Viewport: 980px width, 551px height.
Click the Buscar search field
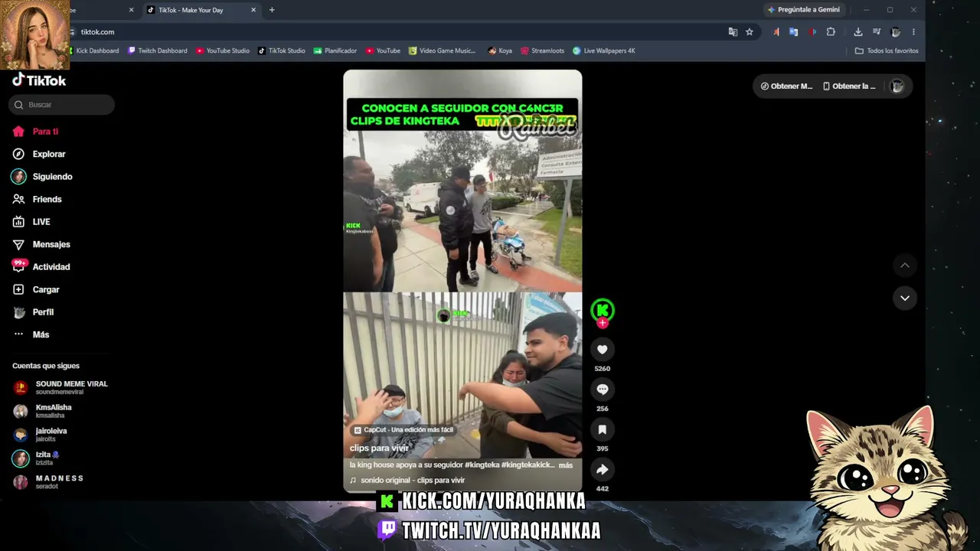62,105
